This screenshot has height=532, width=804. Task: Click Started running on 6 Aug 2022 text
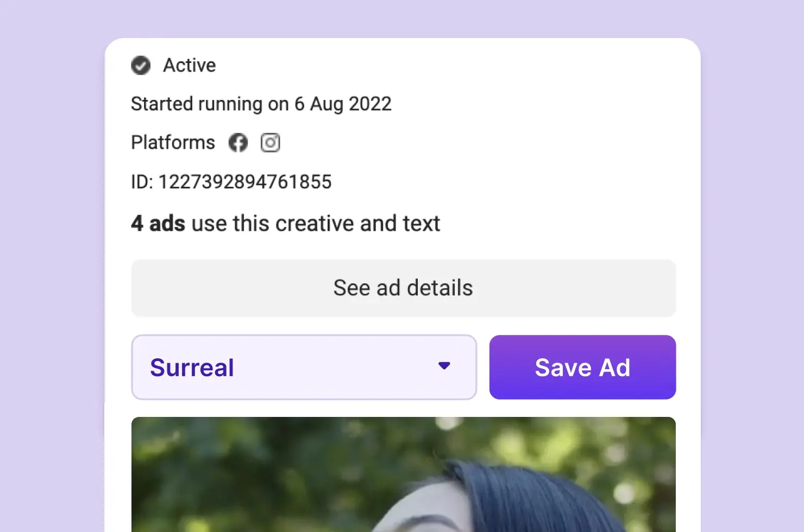[x=261, y=104]
